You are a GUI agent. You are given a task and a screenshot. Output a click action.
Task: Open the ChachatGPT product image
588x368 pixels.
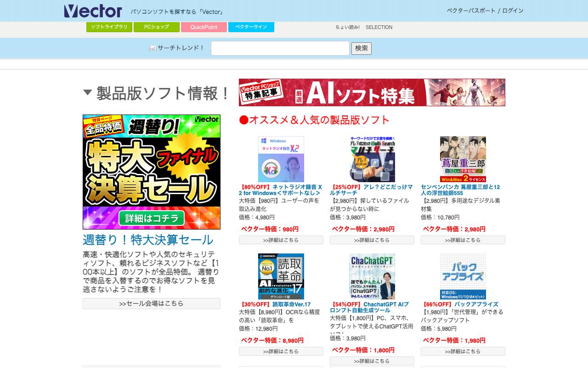(x=372, y=276)
